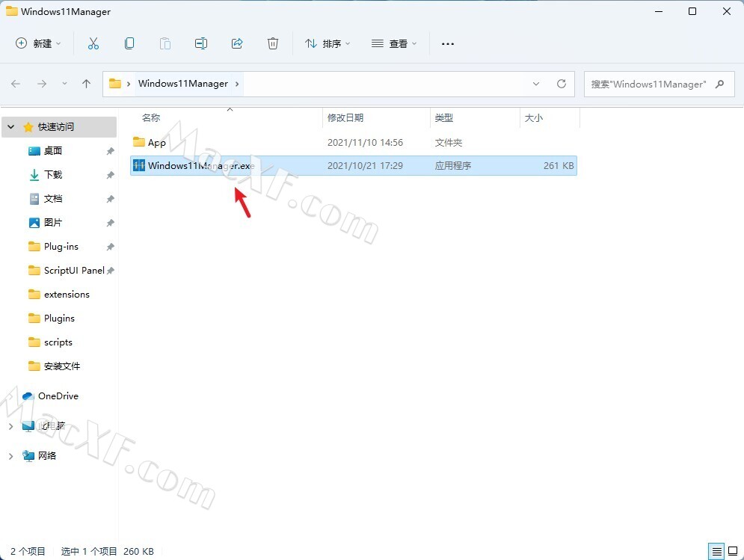Collapse the 快速访问 tree node
Screen dimensions: 744x560
pos(11,127)
